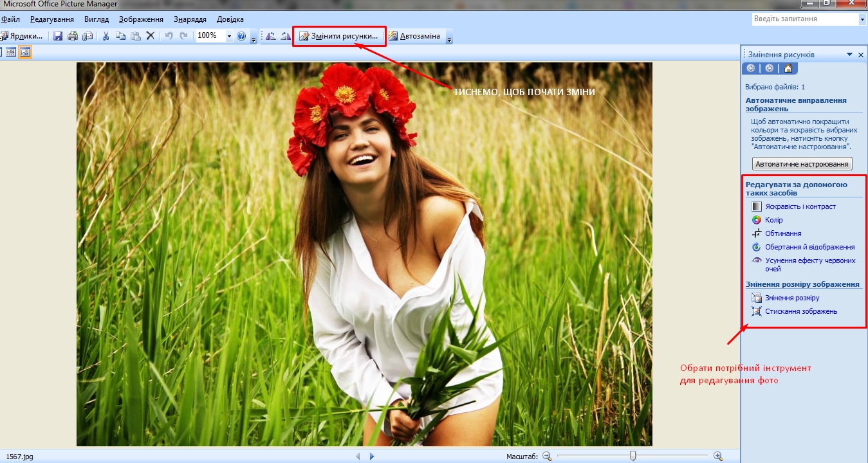This screenshot has width=868, height=463.
Task: Click the photo of the woman in canvas
Action: pyautogui.click(x=364, y=254)
